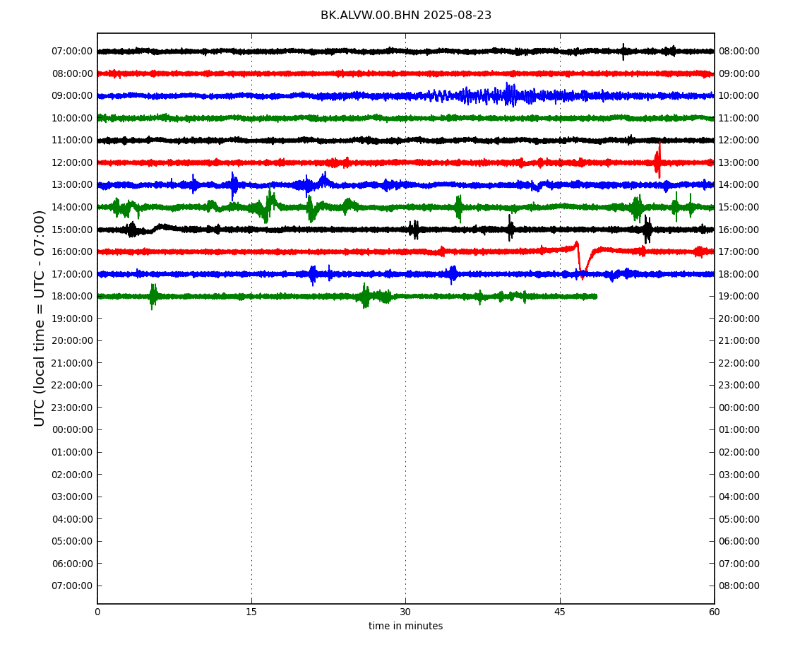The image size is (812, 671).
Task: Click the left-axis label 21:00:00
Action: point(72,363)
